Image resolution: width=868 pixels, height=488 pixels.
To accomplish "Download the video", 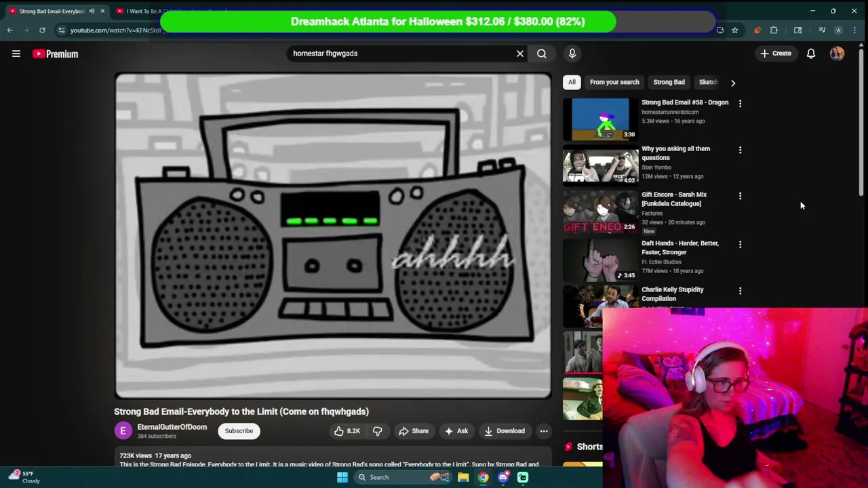I will [505, 431].
